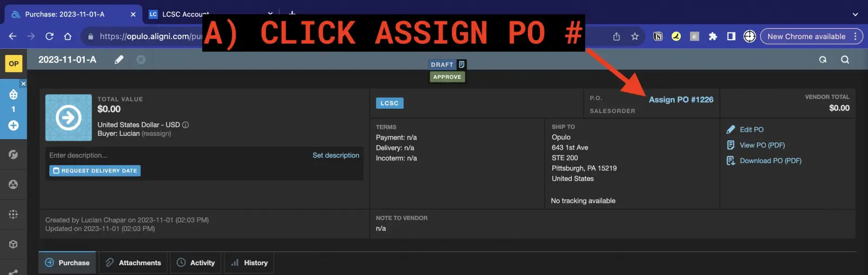Click the refresh icon left of search
The height and width of the screenshot is (275, 868).
pyautogui.click(x=822, y=60)
